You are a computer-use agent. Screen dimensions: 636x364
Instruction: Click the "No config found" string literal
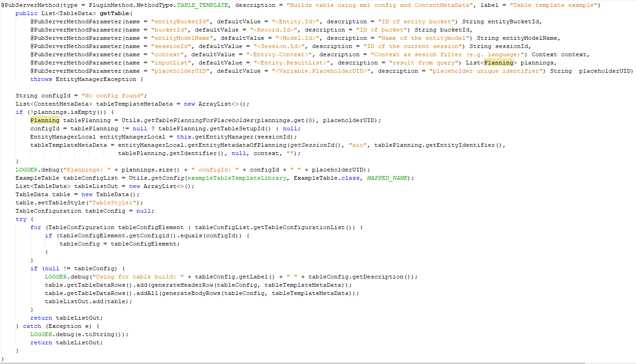[x=114, y=96]
